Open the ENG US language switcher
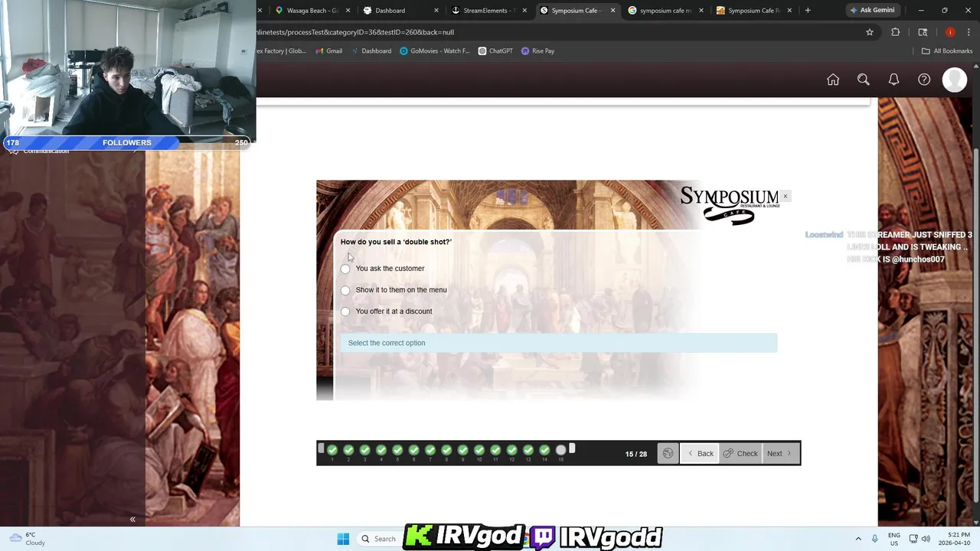980x551 pixels. [894, 539]
